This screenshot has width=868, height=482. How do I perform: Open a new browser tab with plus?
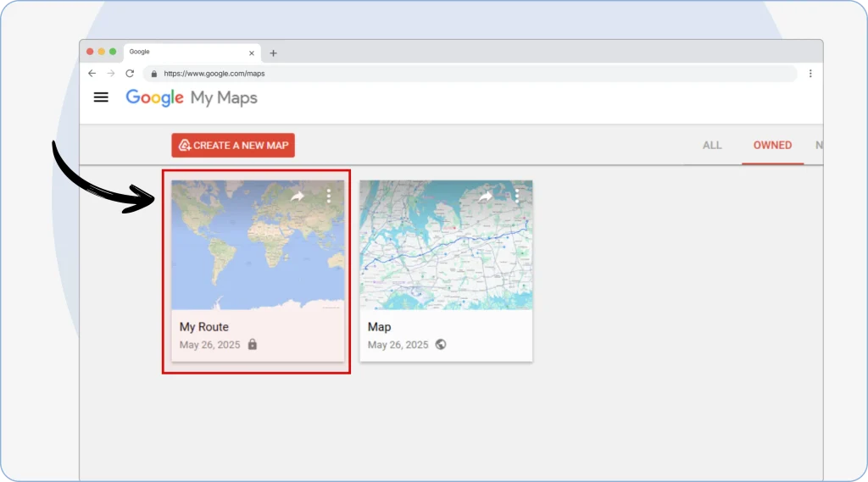tap(273, 53)
